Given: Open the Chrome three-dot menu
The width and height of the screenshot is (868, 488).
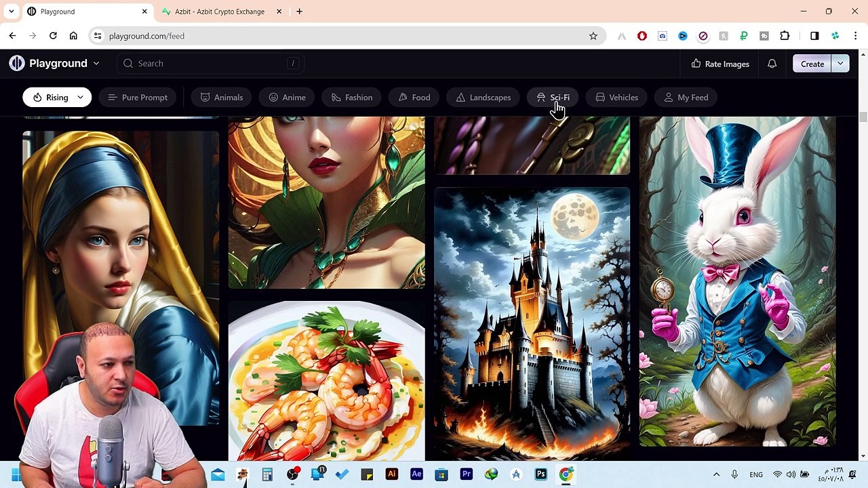Looking at the screenshot, I should 856,36.
